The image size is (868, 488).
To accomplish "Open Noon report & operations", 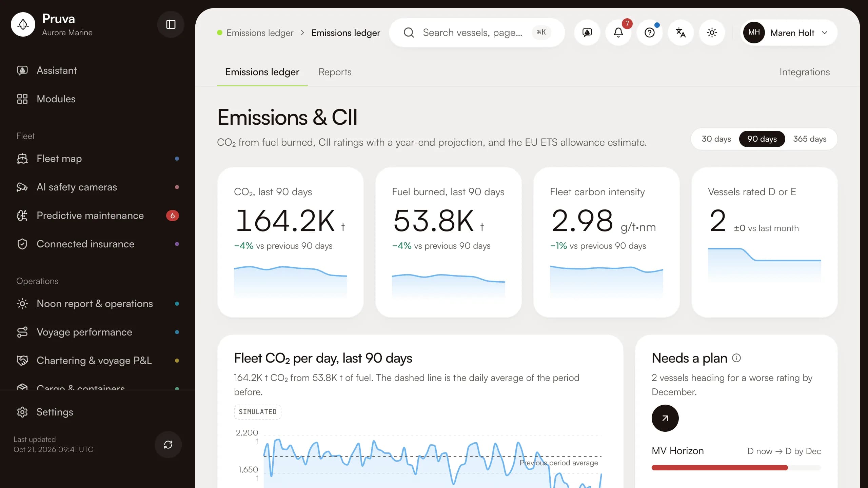I will pyautogui.click(x=98, y=304).
